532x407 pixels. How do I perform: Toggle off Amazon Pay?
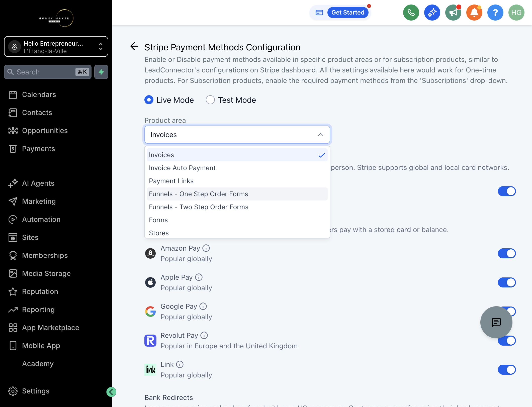[507, 253]
